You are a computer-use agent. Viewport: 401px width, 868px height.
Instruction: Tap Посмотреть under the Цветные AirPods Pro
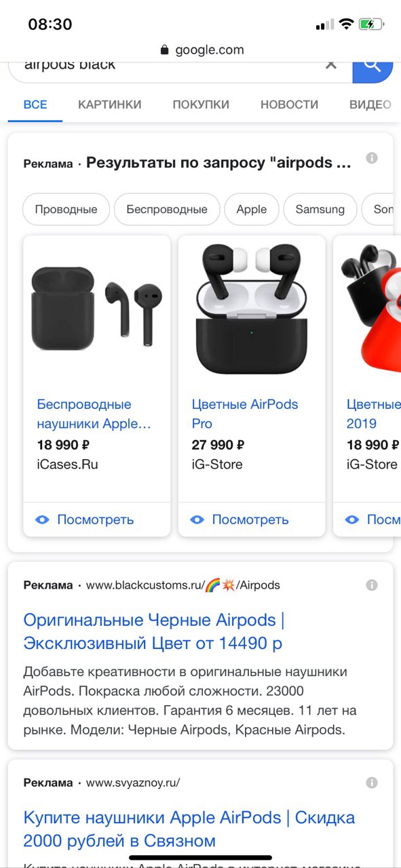pos(250,520)
